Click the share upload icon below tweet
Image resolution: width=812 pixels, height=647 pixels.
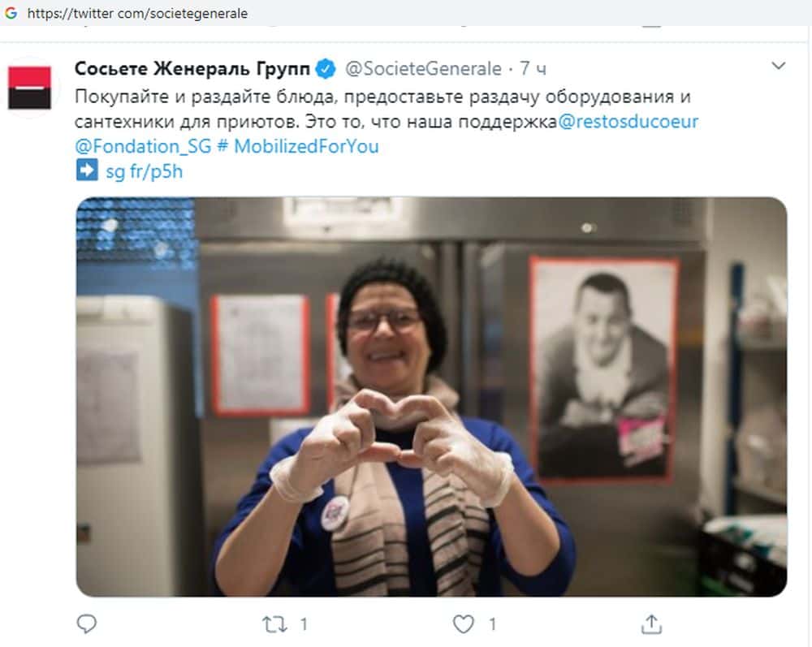coord(651,623)
